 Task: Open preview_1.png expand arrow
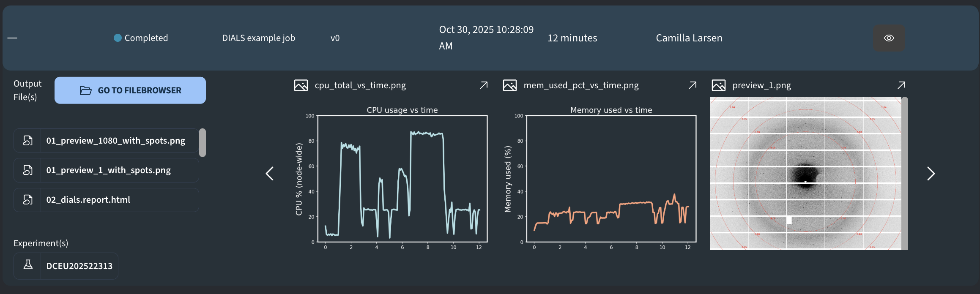tap(901, 85)
